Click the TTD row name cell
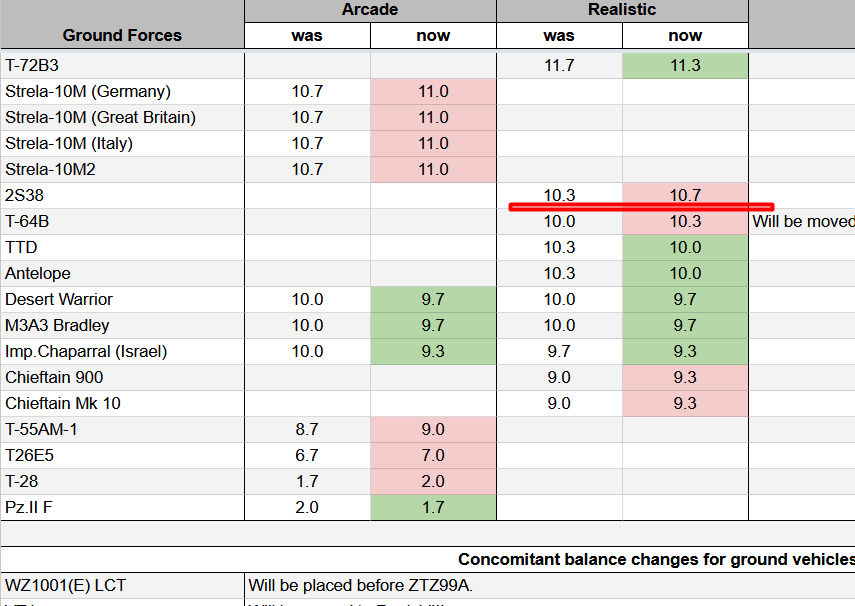Viewport: 855px width, 606px height. click(122, 247)
